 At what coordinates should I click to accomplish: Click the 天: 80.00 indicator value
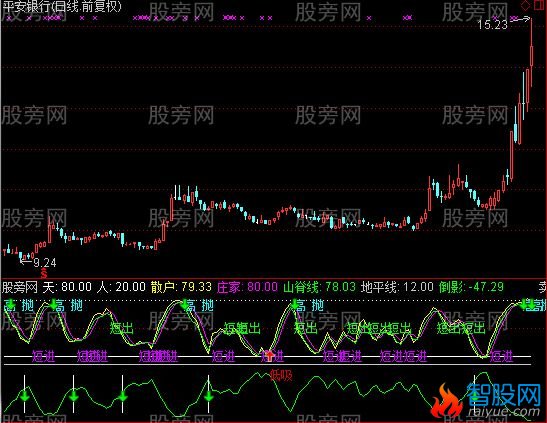click(67, 287)
